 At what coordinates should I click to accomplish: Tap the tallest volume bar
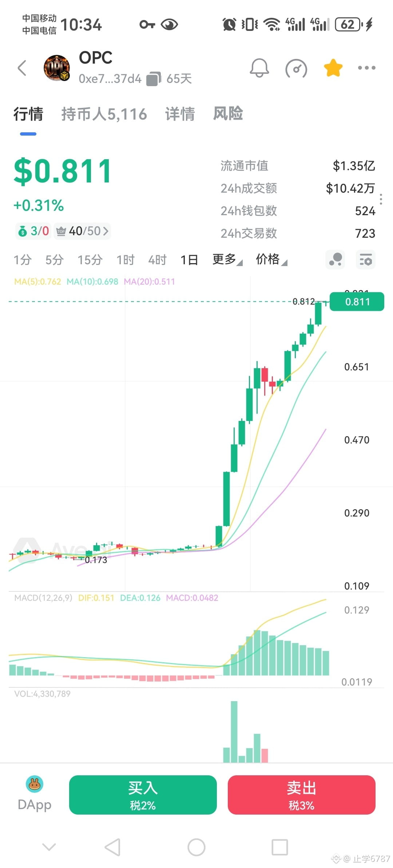click(234, 732)
